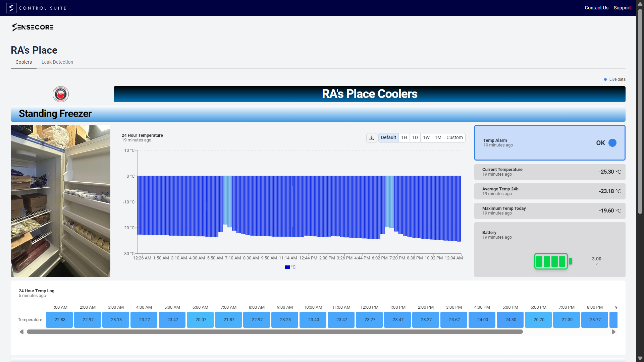Click the Control Suite logo icon
Image resolution: width=644 pixels, height=362 pixels.
click(x=11, y=8)
